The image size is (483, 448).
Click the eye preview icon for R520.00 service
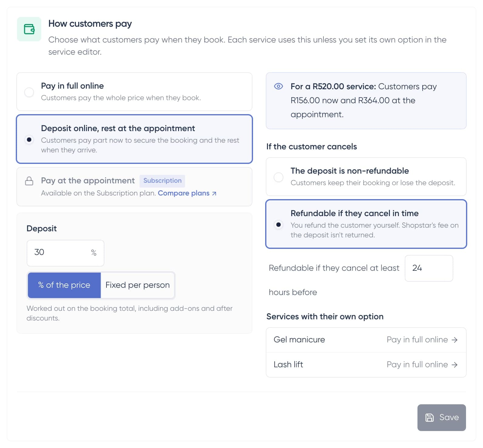tap(279, 87)
